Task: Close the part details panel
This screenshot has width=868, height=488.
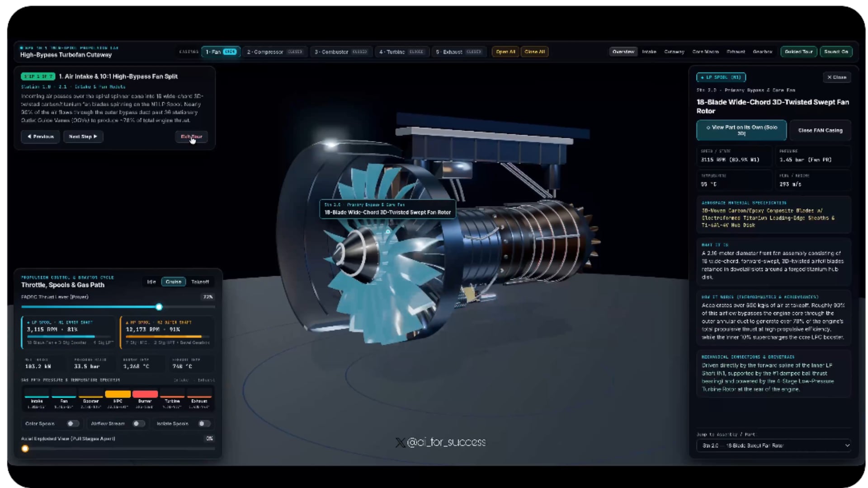Action: click(837, 77)
